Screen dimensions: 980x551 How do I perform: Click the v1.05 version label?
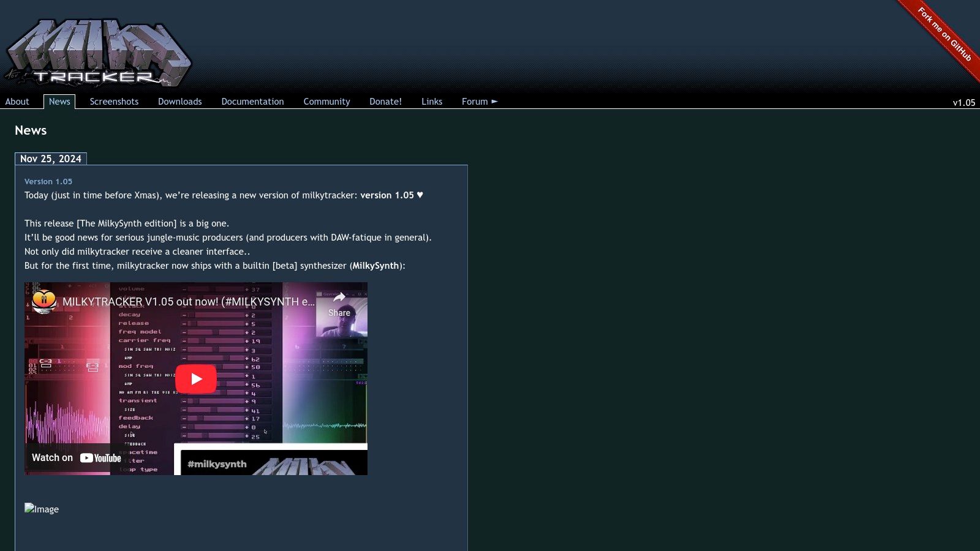[963, 103]
